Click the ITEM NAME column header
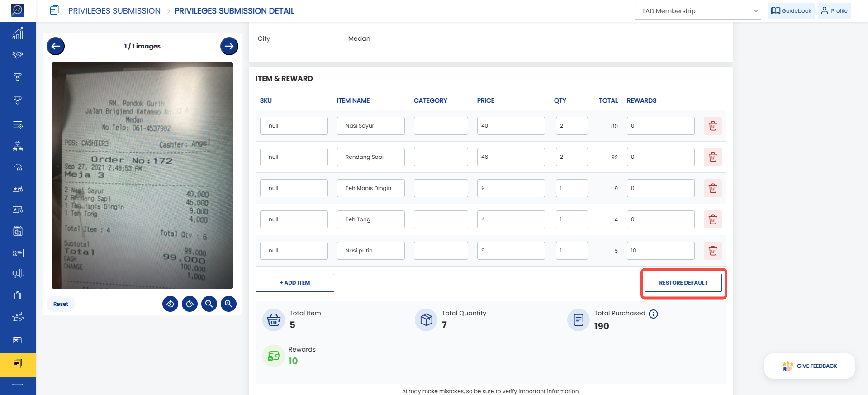This screenshot has width=868, height=395. 353,100
